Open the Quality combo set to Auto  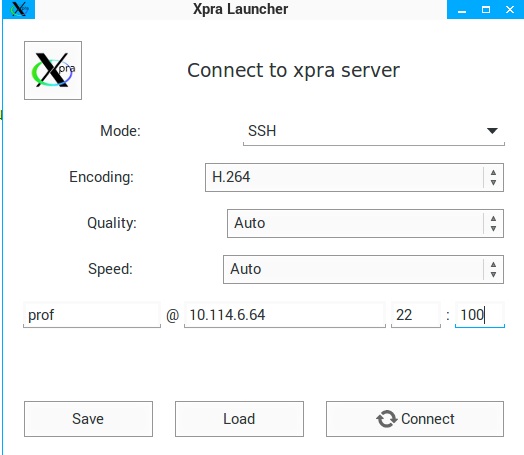tap(365, 223)
